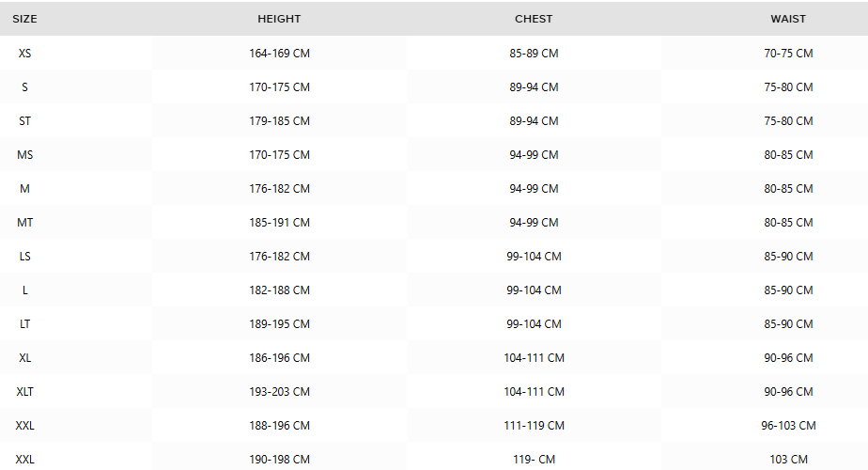868x470 pixels.
Task: Select the XLT size label
Action: [x=25, y=391]
